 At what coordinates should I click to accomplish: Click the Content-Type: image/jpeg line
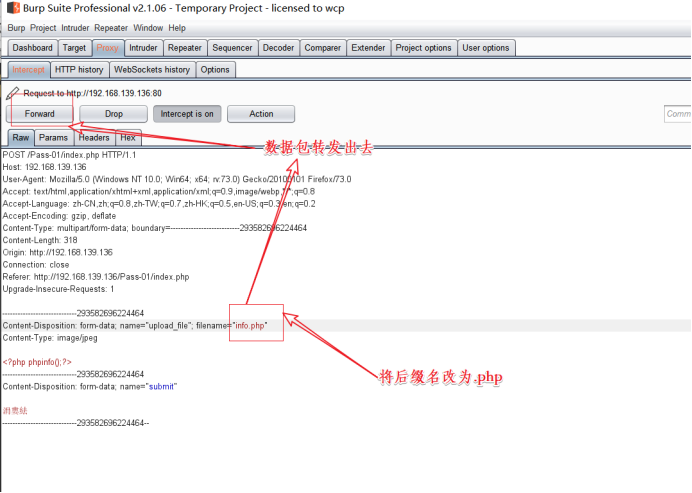(50, 338)
